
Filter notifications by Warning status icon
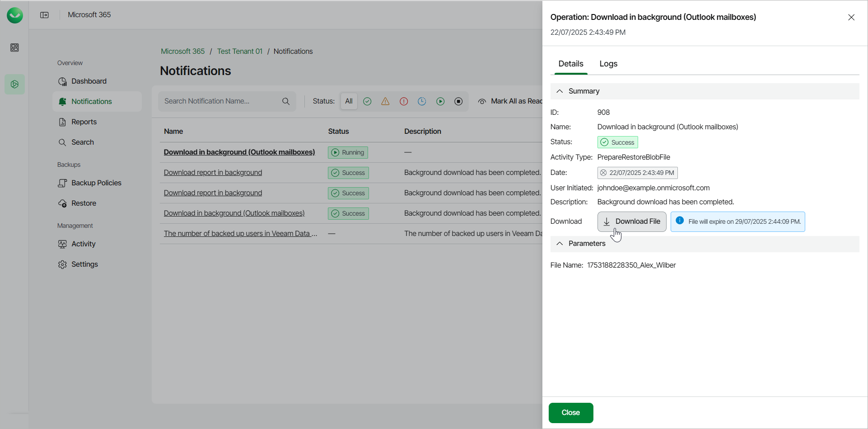(385, 101)
